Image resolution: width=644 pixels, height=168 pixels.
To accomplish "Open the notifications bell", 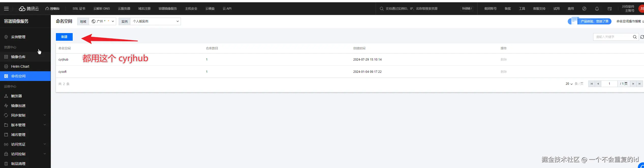I will click(597, 9).
